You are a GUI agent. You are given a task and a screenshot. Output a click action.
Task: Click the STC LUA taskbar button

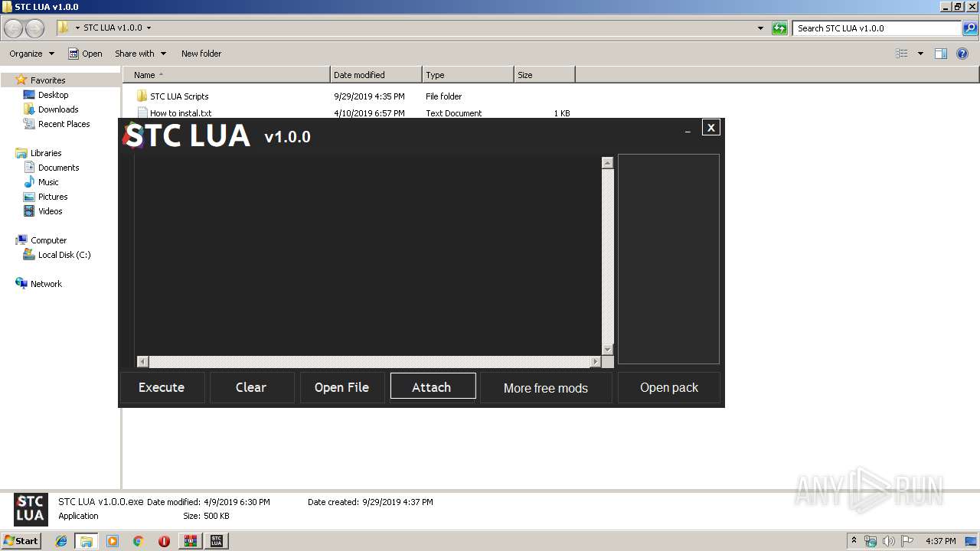(x=217, y=541)
